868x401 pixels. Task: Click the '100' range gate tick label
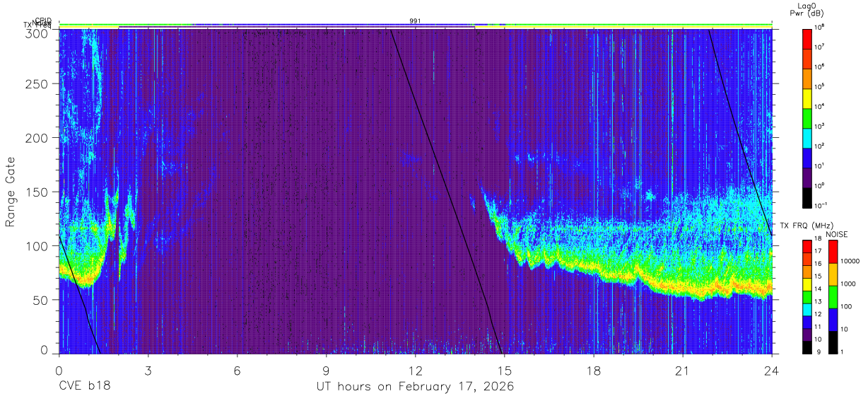coord(37,245)
